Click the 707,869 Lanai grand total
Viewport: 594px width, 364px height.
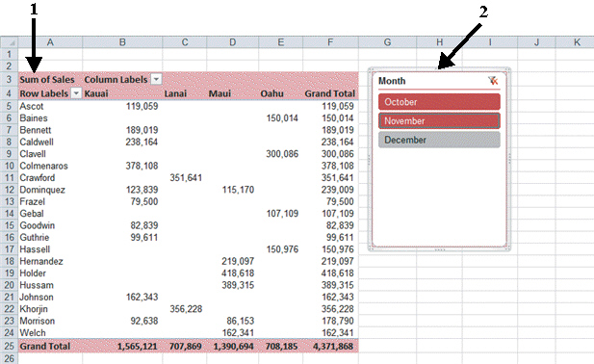click(x=185, y=346)
